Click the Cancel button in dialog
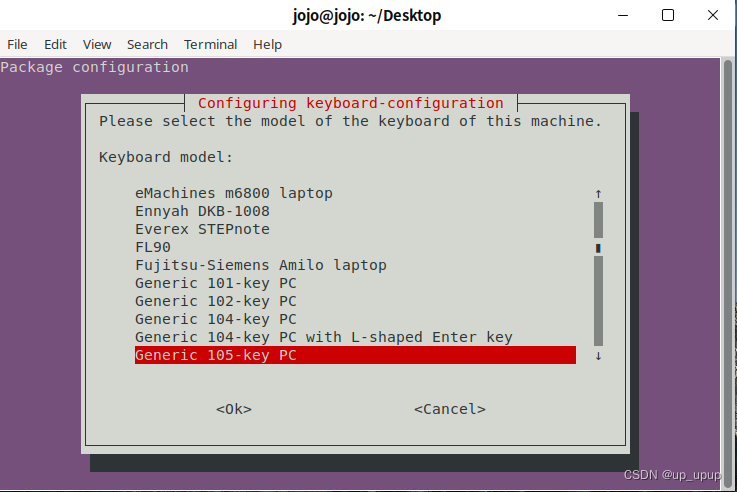Image resolution: width=737 pixels, height=492 pixels. 450,409
